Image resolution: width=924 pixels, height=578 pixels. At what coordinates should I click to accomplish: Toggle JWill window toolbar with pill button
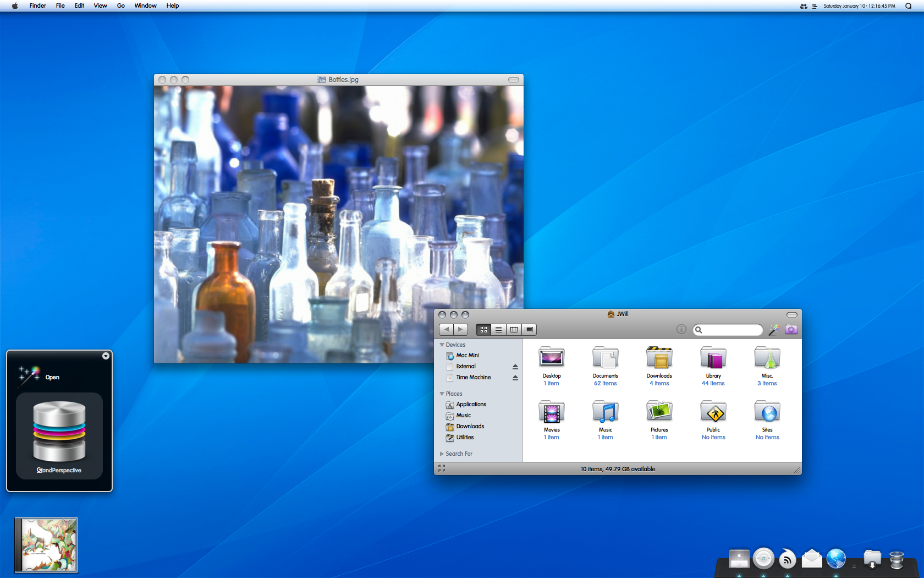tap(792, 315)
